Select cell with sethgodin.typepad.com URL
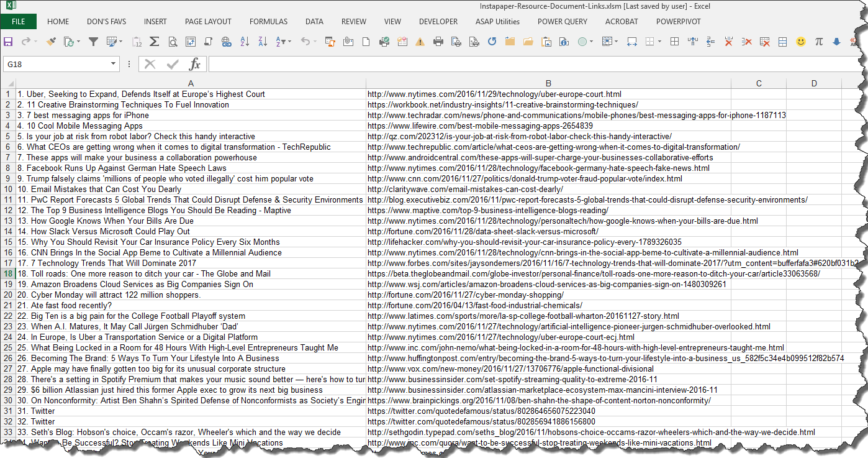 point(548,433)
